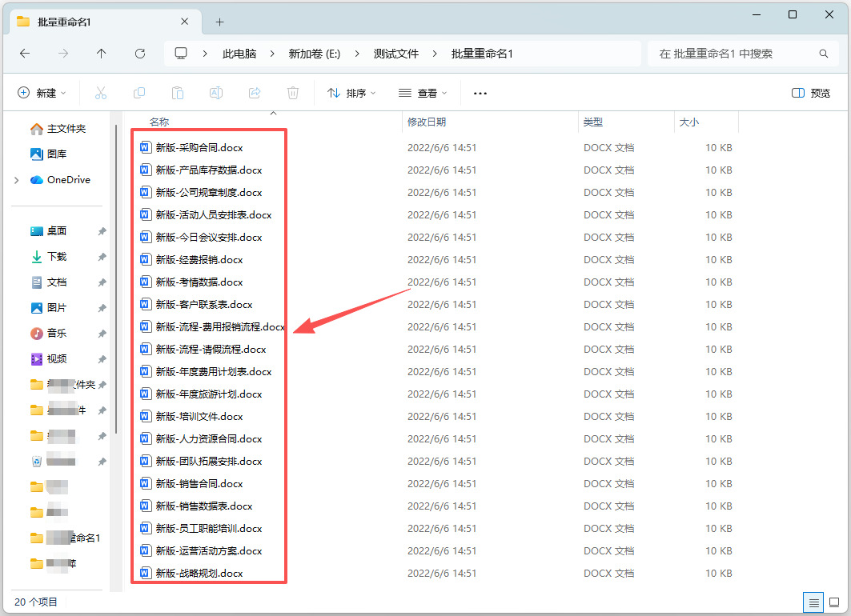Go forward with the right arrow button

(x=63, y=53)
